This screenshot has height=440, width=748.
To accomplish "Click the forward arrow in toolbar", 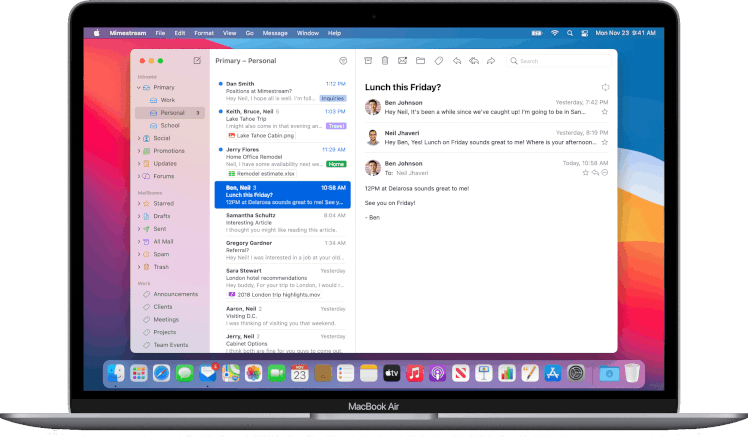I will (x=490, y=61).
